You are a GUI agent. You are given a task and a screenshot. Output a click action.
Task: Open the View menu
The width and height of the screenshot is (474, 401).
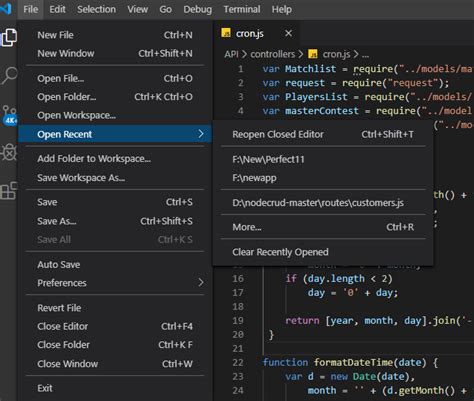pos(137,9)
